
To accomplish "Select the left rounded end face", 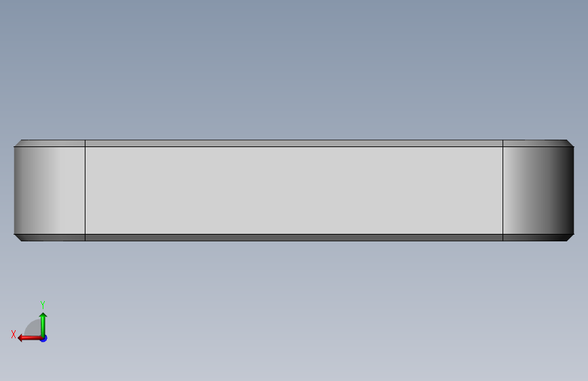I will click(x=50, y=190).
